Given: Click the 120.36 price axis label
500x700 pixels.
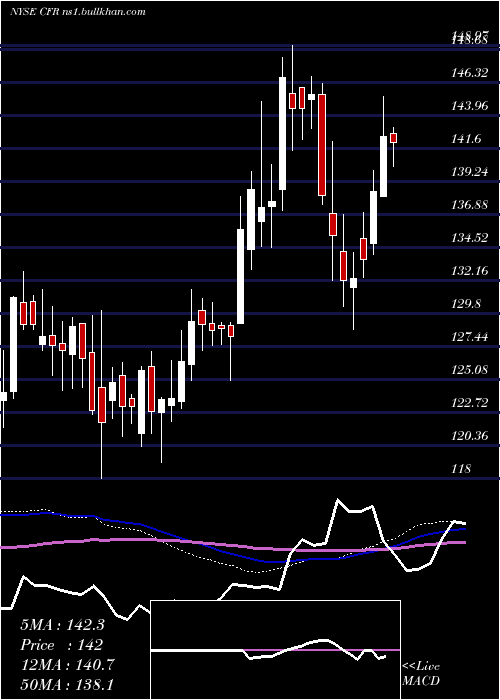Looking at the screenshot, I should pos(470,436).
